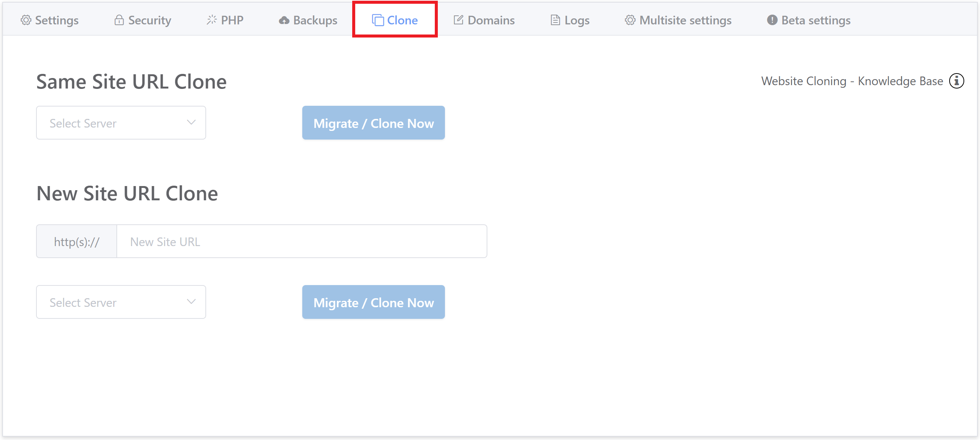Click Migrate / Clone Now under Same Site URL Clone
This screenshot has height=440, width=980.
[x=374, y=123]
